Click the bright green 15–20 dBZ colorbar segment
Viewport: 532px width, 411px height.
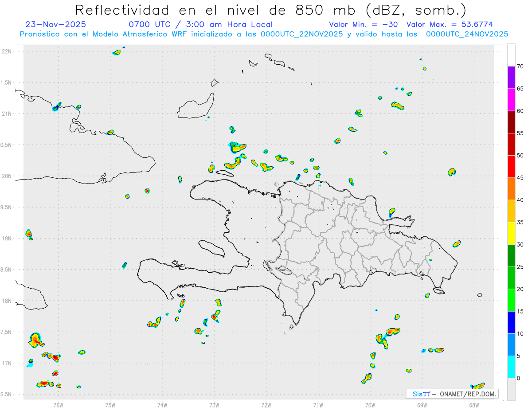click(x=511, y=300)
